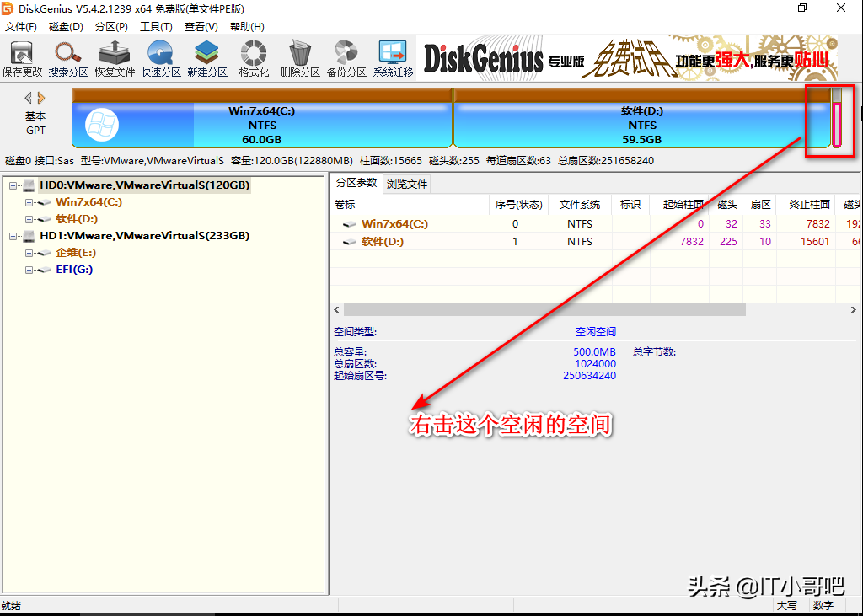
Task: Select the 软件(D:) partition bar in disk map
Action: click(x=641, y=118)
